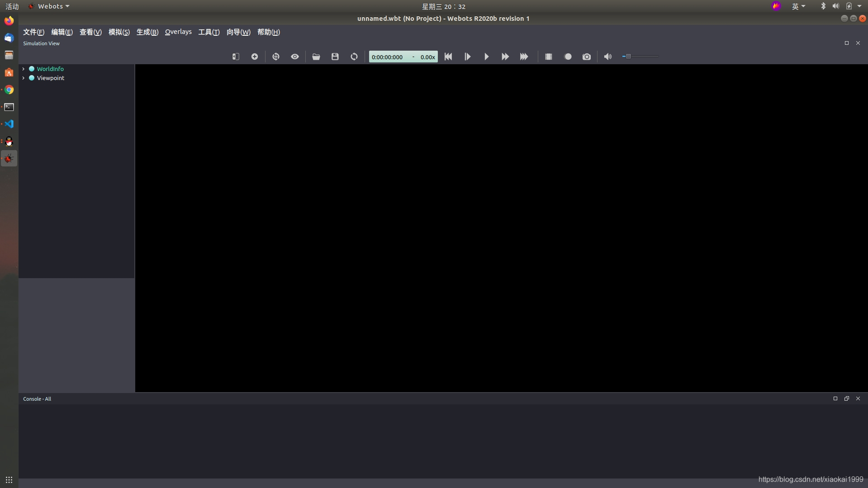
Task: Open the system menu power dropdown
Action: pyautogui.click(x=859, y=6)
